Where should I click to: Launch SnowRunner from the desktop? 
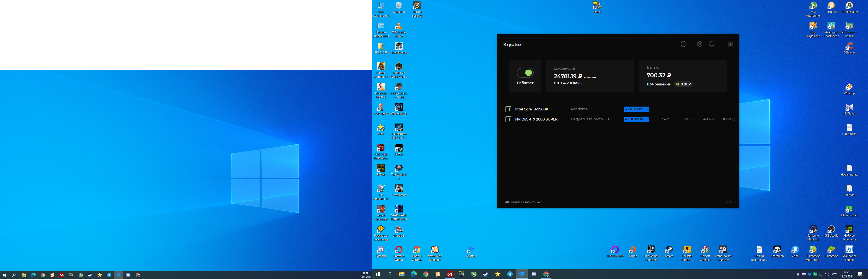399,48
